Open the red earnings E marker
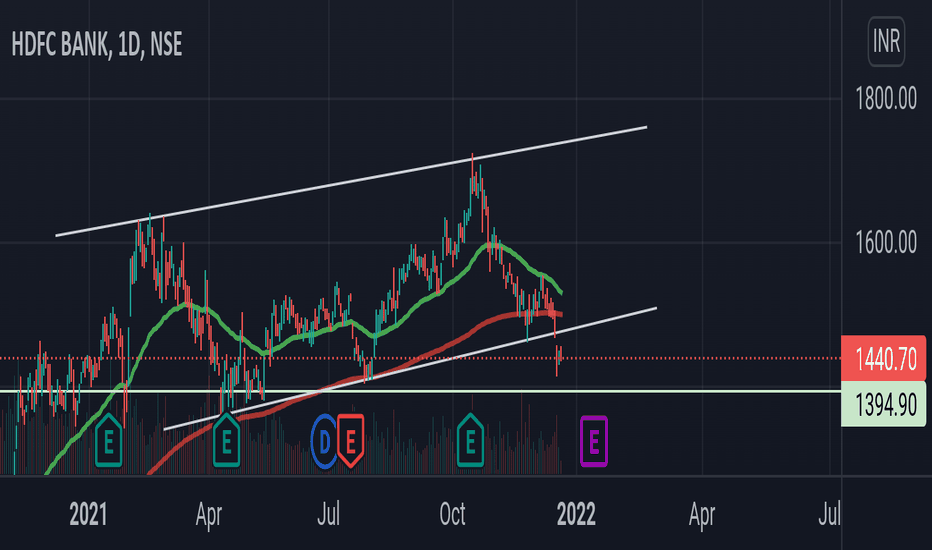932x550 pixels. (351, 442)
